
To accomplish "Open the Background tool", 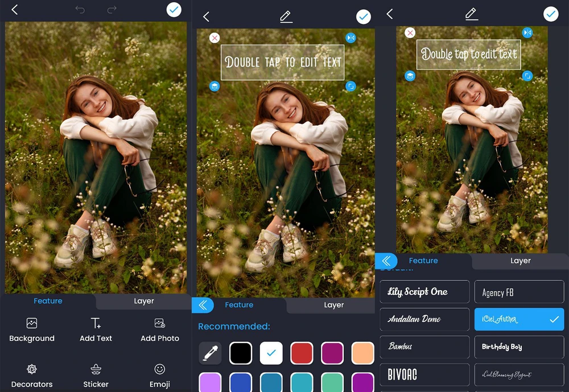I will 32,330.
